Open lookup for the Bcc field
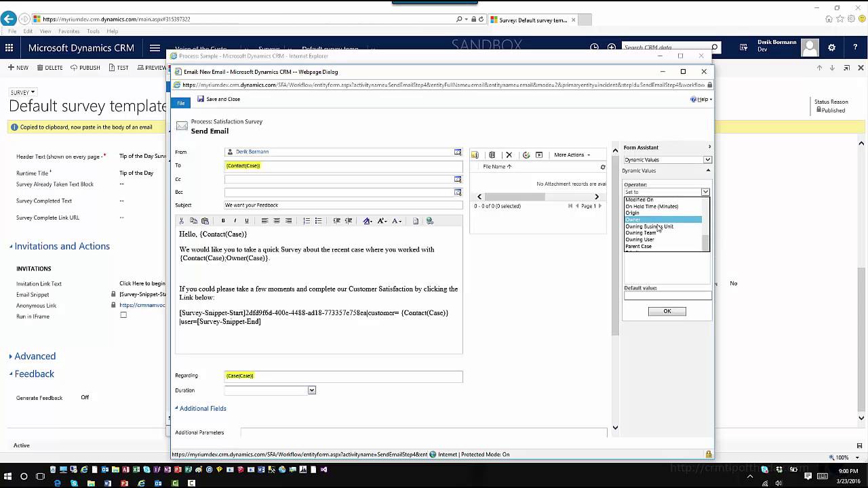Image resolution: width=868 pixels, height=488 pixels. 458,192
